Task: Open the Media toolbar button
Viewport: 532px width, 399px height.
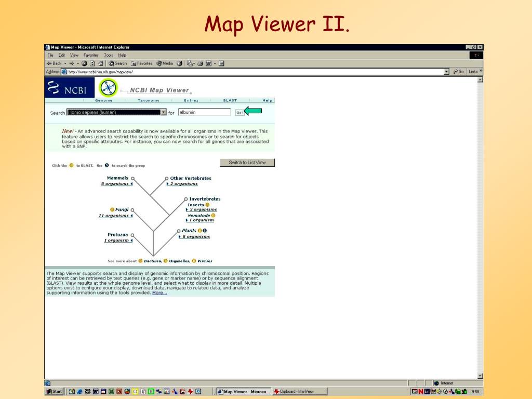Action: [x=165, y=63]
